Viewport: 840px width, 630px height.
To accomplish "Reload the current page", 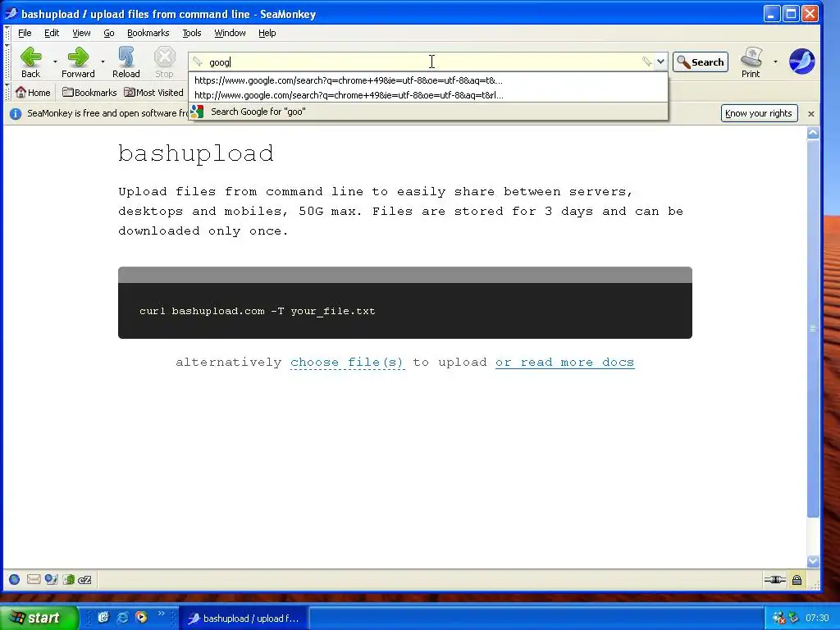I will pyautogui.click(x=126, y=62).
